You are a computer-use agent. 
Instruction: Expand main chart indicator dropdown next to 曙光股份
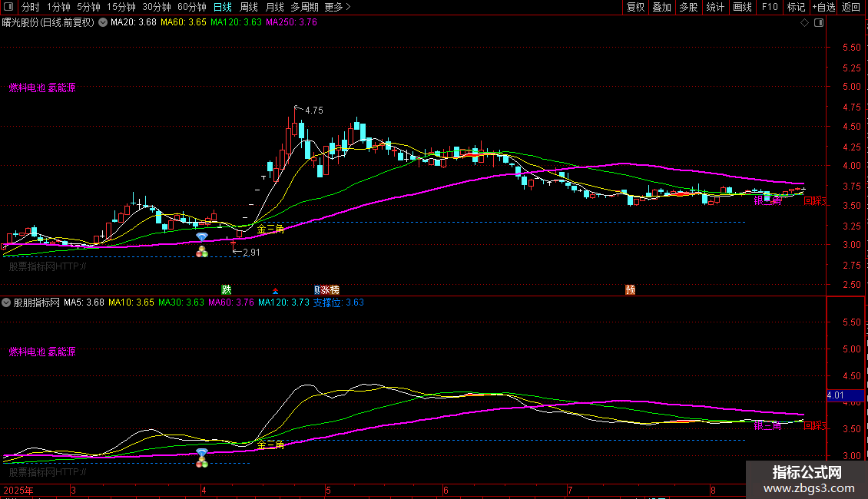coord(103,23)
